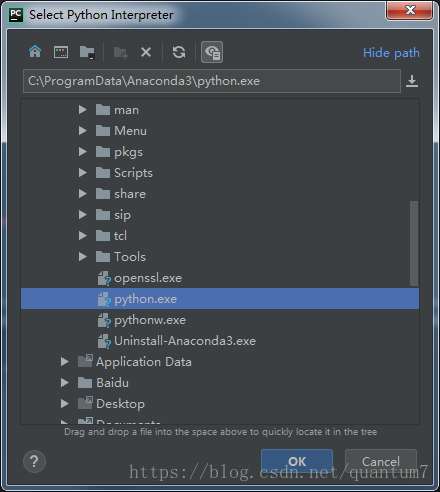Select the Scripts folder label
440x492 pixels.
(x=133, y=173)
